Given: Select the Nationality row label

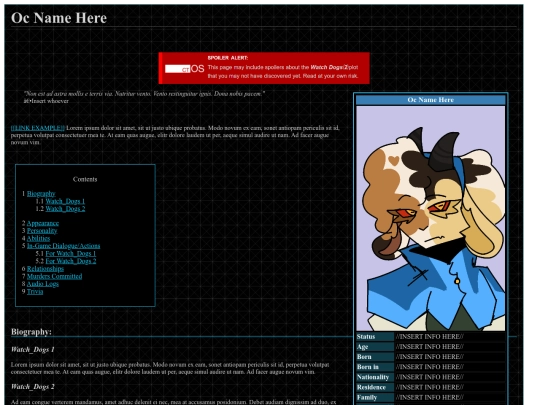Looking at the screenshot, I should coord(375,377).
